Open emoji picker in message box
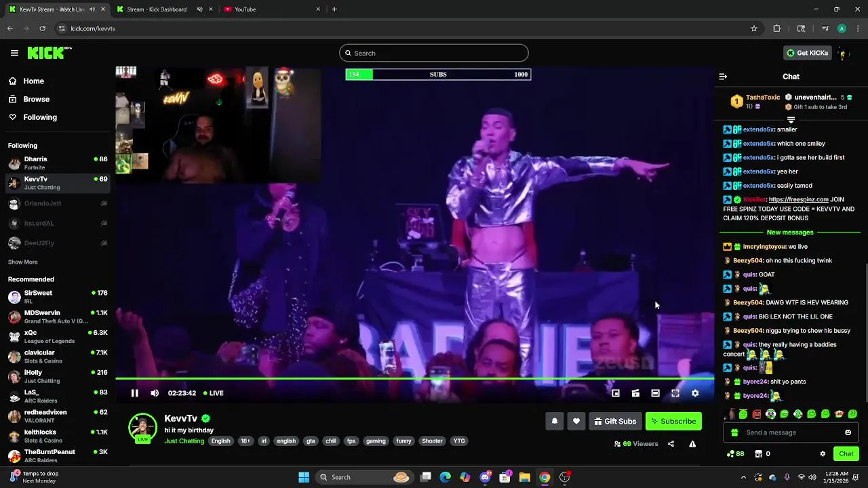The width and height of the screenshot is (868, 488). tap(848, 432)
